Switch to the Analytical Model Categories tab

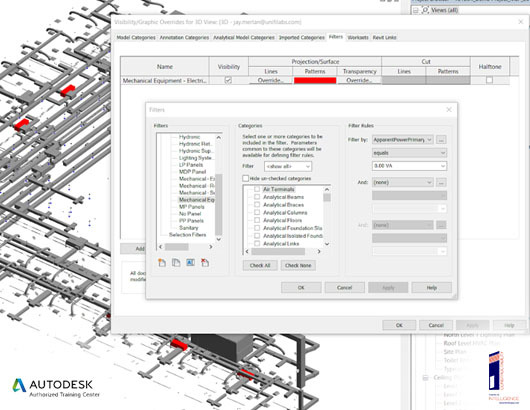[244, 38]
